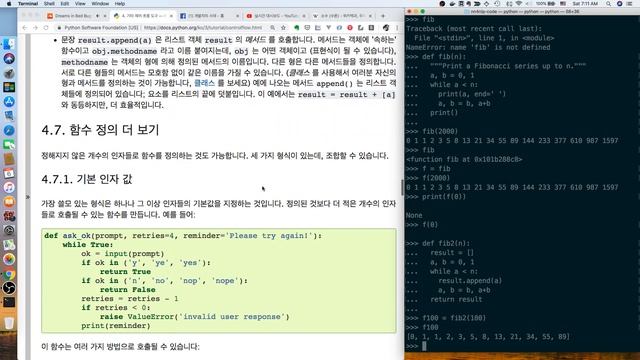Click the Time Machine icon in menu bar
Screen dimensions: 640x360
point(497,3)
